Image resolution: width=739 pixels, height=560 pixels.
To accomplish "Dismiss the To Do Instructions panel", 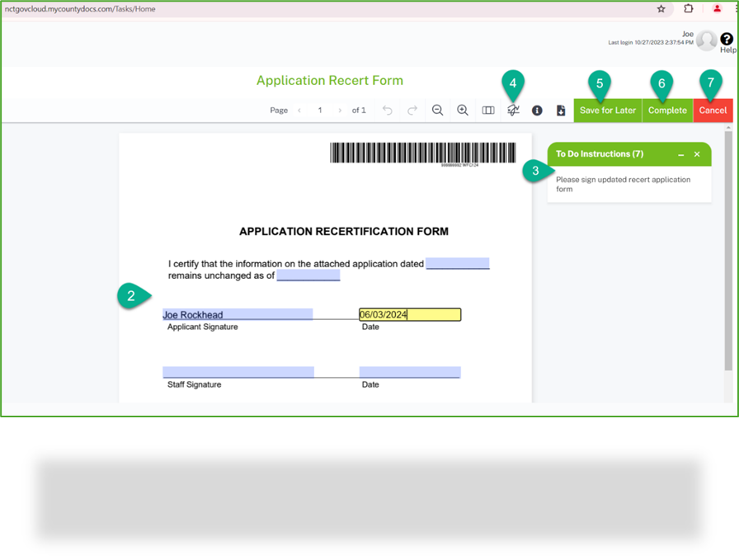I will [x=696, y=154].
